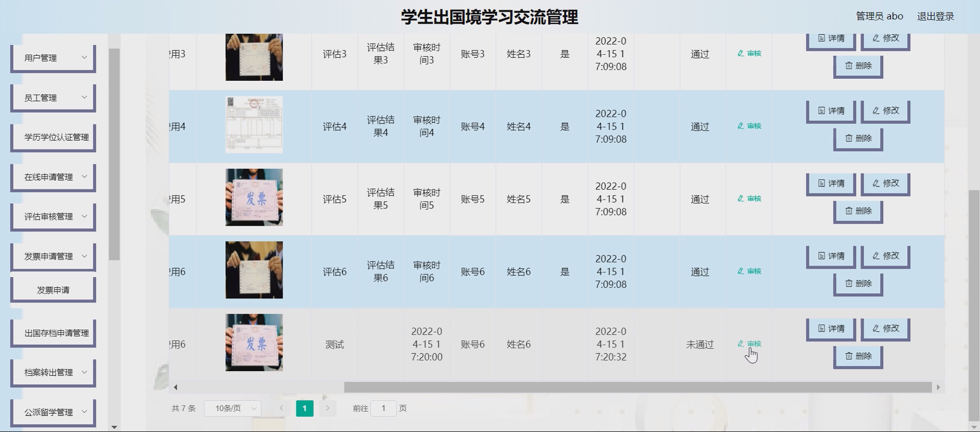The width and height of the screenshot is (980, 432).
Task: Expand the 评估审核管理 sidebar menu
Action: (x=53, y=217)
